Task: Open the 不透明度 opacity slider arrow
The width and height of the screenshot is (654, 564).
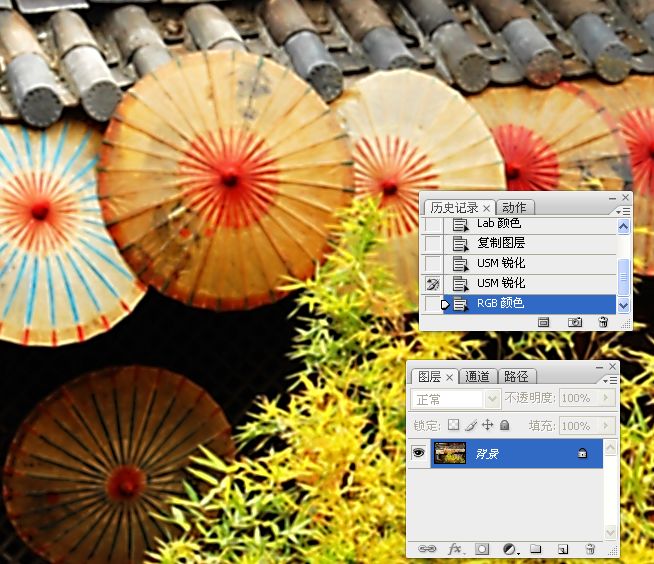Action: point(606,398)
